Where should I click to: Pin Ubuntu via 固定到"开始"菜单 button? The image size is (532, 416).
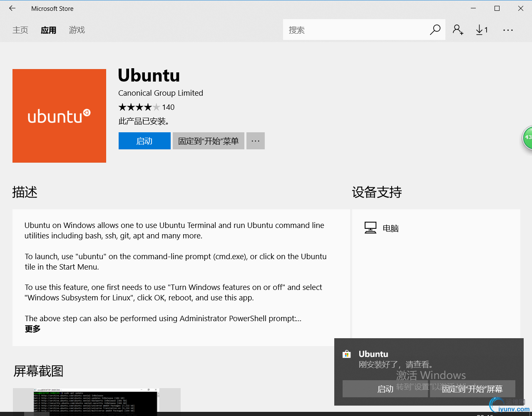click(x=209, y=141)
